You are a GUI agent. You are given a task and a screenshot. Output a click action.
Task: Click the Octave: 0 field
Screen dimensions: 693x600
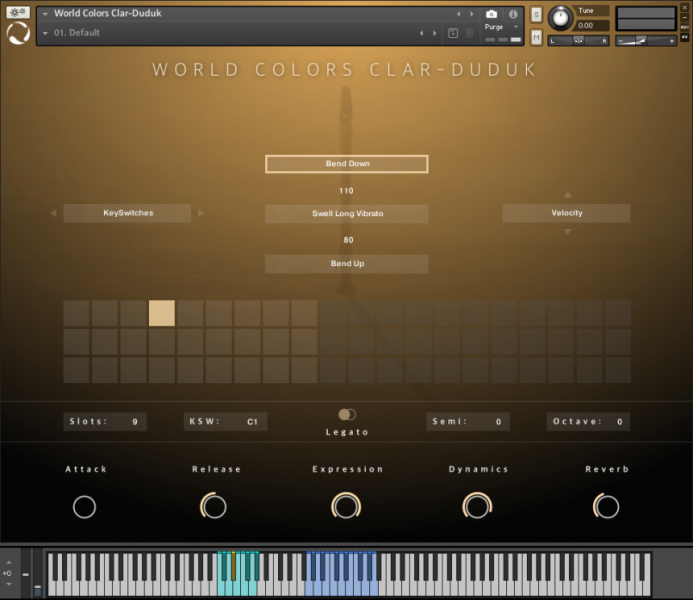click(588, 422)
